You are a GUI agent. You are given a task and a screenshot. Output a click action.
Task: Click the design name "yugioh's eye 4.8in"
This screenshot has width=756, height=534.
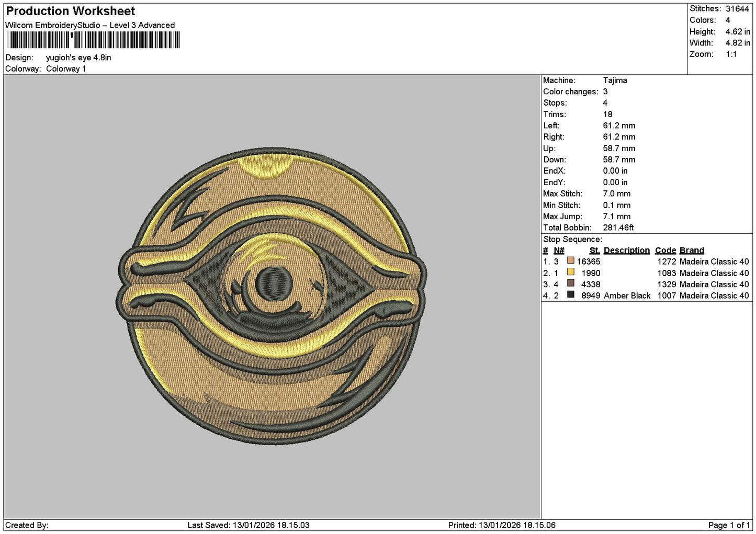(78, 58)
